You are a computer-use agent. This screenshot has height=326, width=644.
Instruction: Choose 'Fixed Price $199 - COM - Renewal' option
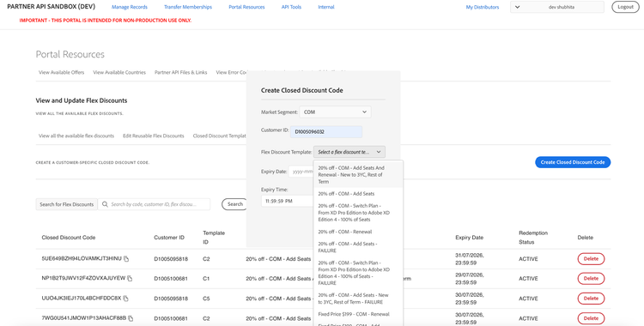pyautogui.click(x=358, y=314)
